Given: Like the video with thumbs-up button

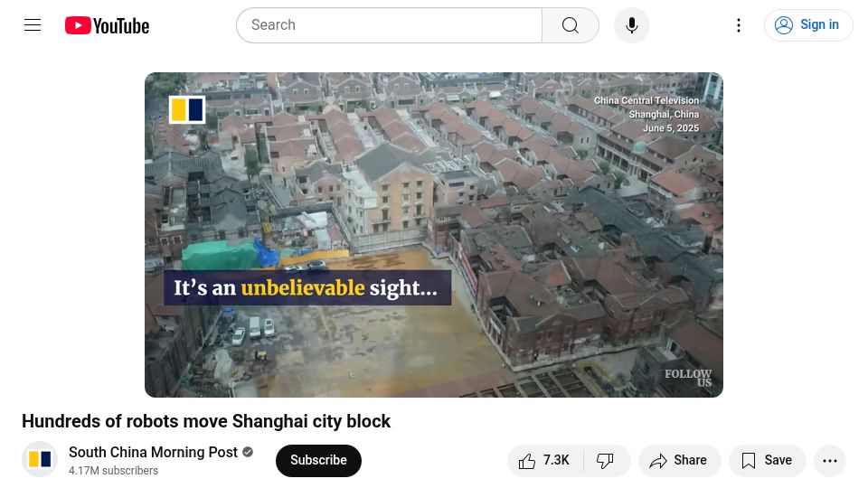Looking at the screenshot, I should (545, 460).
